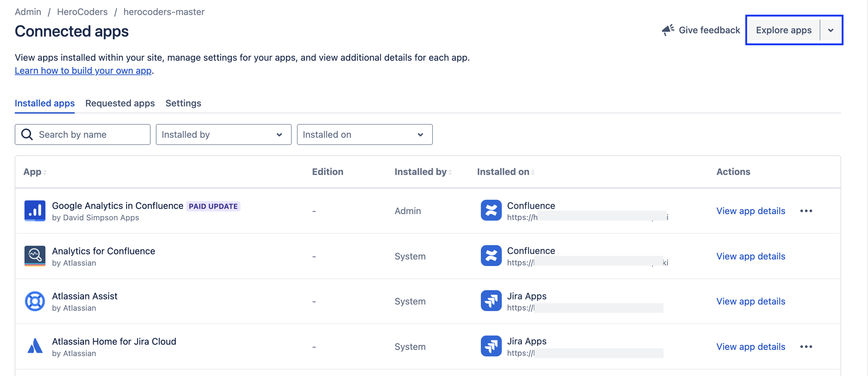The height and width of the screenshot is (376, 868).
Task: Click the Google Analytics in Confluence app icon
Action: coord(35,211)
